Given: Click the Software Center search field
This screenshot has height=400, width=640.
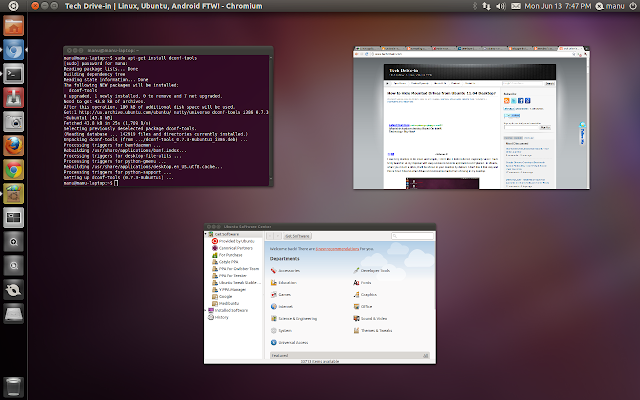Looking at the screenshot, I should coord(412,236).
